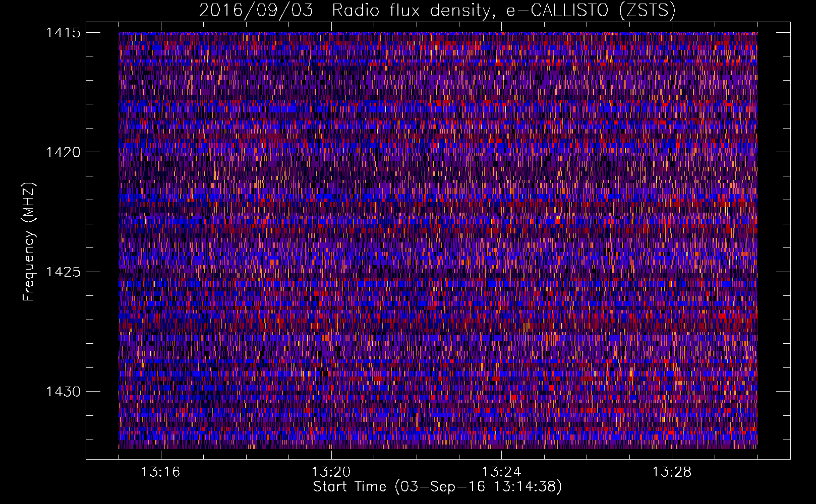Click the 13:16 time axis label
816x504 pixels.
[160, 472]
